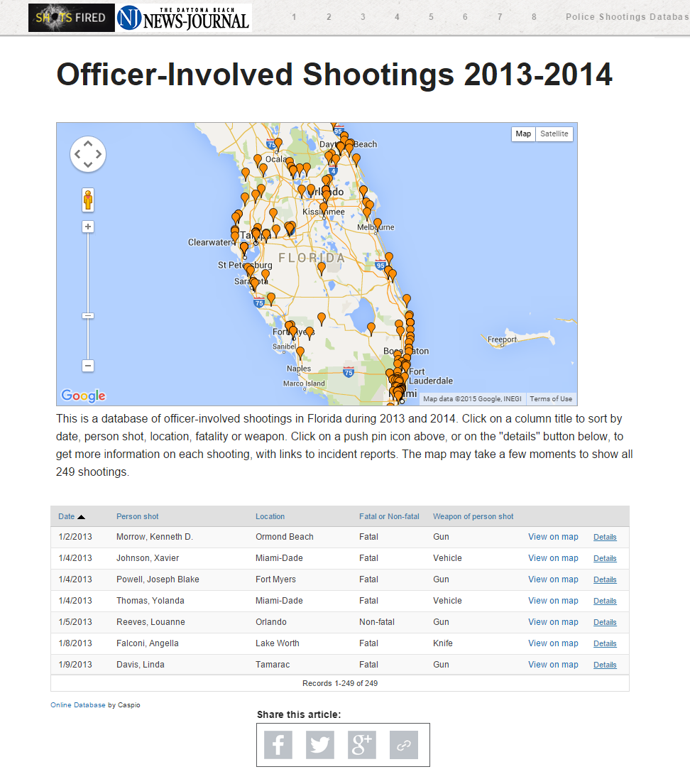
Task: View Fort Myers shooting on map
Action: click(x=553, y=579)
